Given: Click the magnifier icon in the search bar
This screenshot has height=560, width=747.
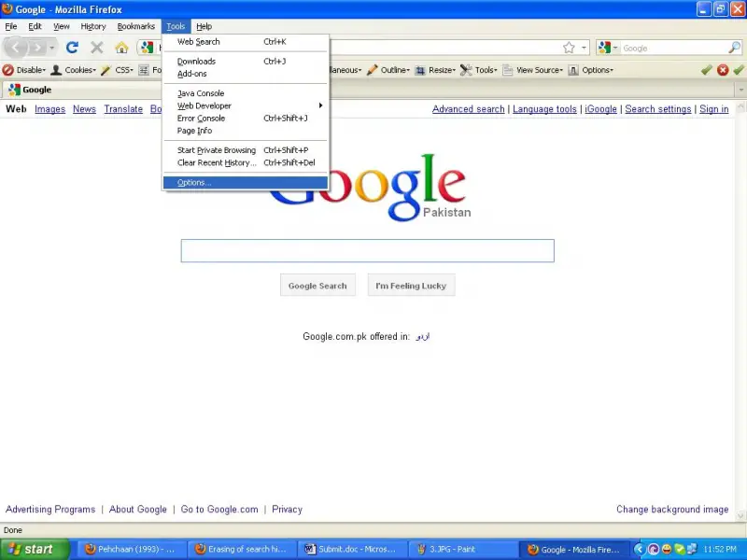Looking at the screenshot, I should pyautogui.click(x=734, y=48).
